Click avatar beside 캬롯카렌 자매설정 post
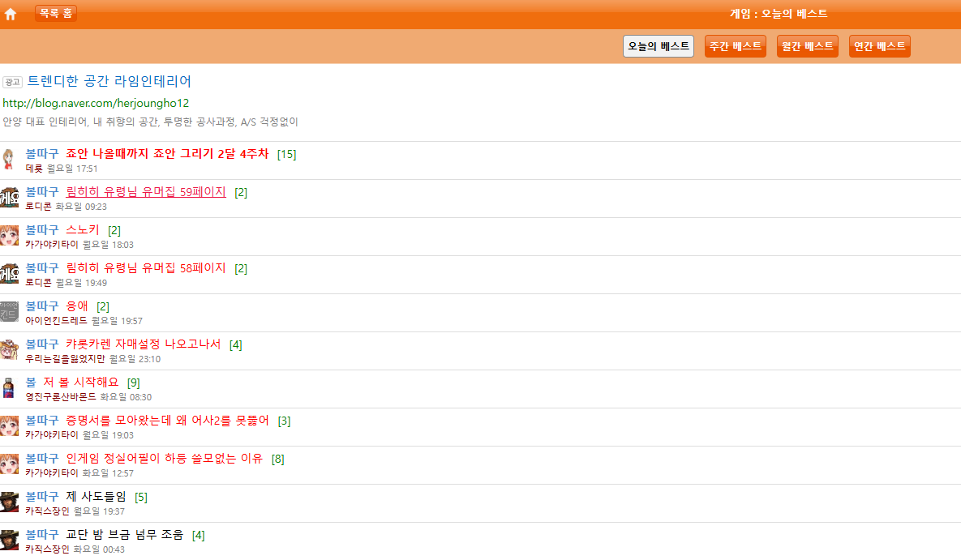 [9, 349]
